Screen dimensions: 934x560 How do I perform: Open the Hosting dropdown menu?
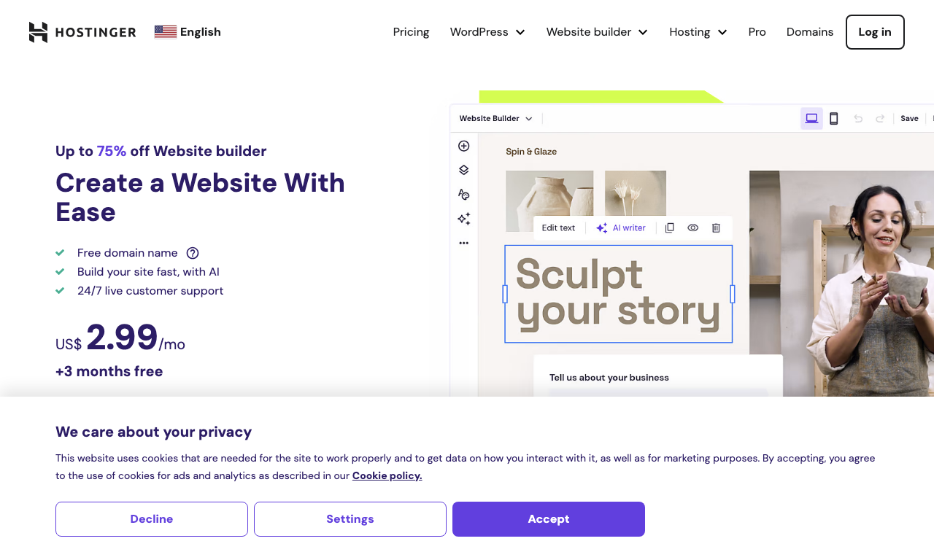(x=698, y=32)
